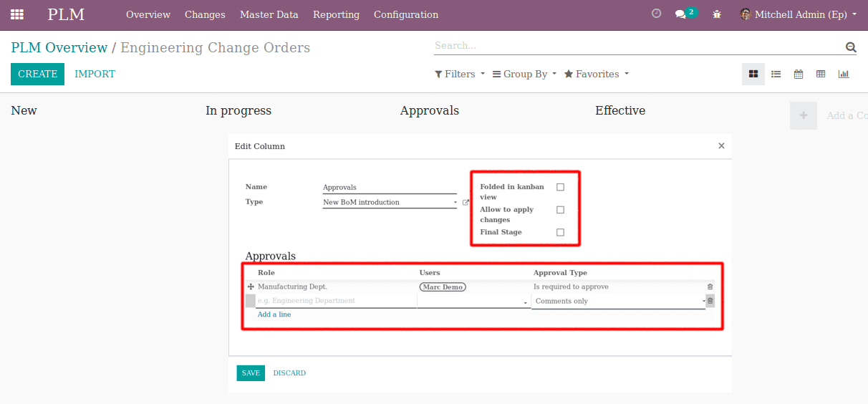This screenshot has height=404, width=868.
Task: Go to PLM Overview breadcrumb
Action: [59, 48]
